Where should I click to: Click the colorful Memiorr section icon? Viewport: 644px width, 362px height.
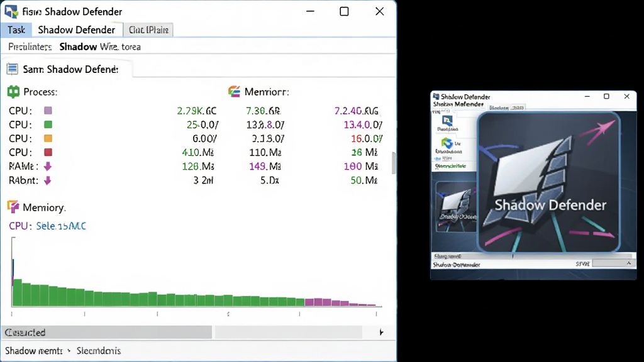[x=234, y=92]
